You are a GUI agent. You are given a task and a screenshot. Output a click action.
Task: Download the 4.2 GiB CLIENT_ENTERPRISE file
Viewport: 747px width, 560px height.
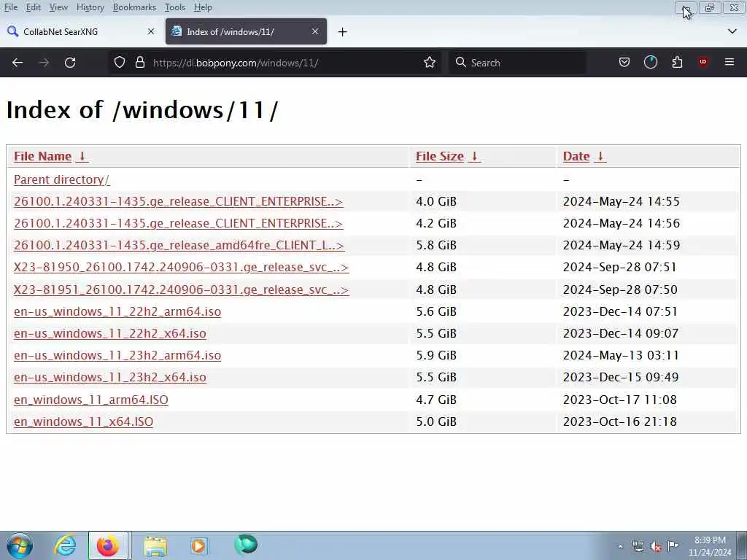pyautogui.click(x=178, y=223)
